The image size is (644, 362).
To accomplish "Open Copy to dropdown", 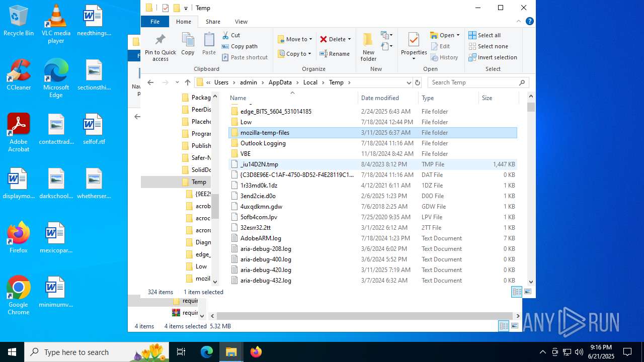I will (x=295, y=54).
